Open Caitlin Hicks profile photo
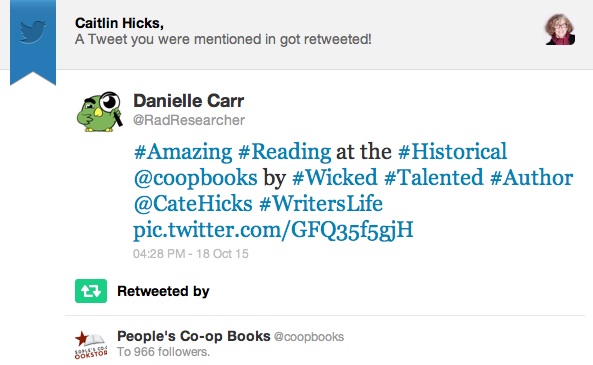 [560, 30]
